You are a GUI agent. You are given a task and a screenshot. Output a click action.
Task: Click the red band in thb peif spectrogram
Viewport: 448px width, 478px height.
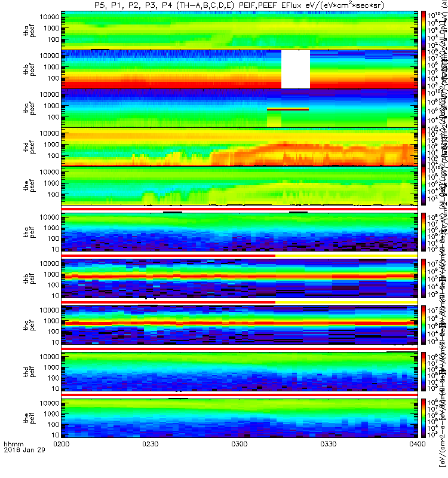240,277
